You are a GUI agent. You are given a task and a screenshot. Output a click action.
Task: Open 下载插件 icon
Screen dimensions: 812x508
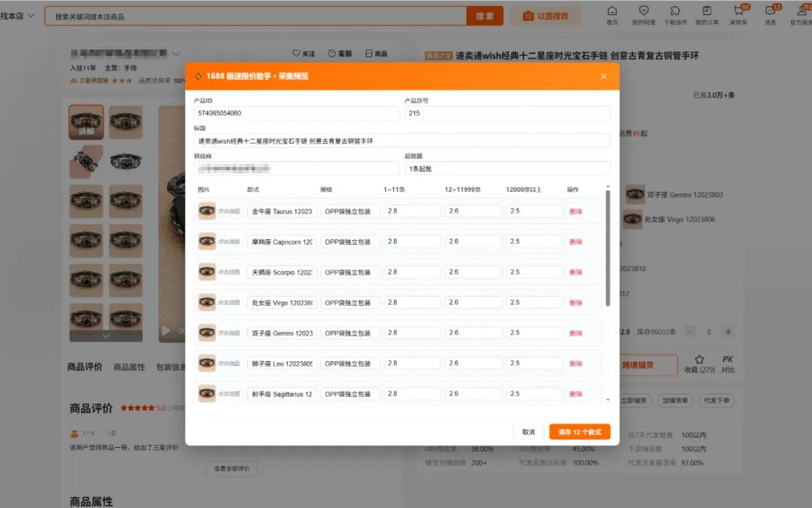click(x=675, y=15)
